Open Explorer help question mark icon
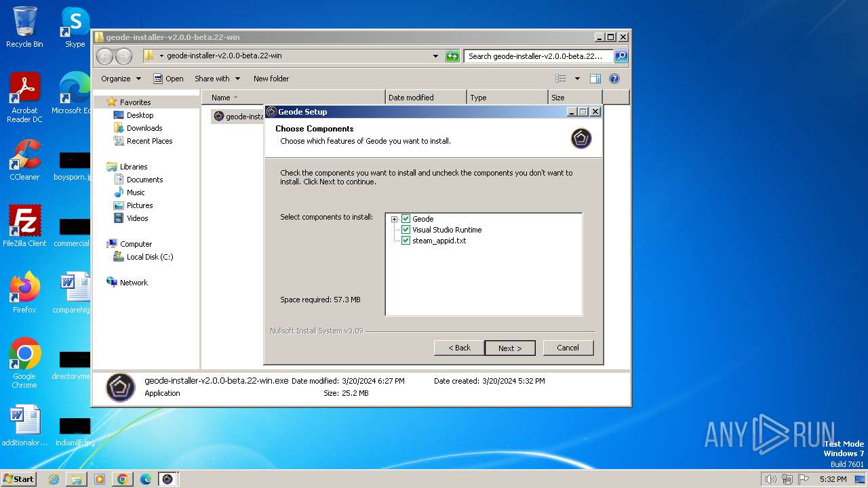868x488 pixels. click(x=614, y=79)
